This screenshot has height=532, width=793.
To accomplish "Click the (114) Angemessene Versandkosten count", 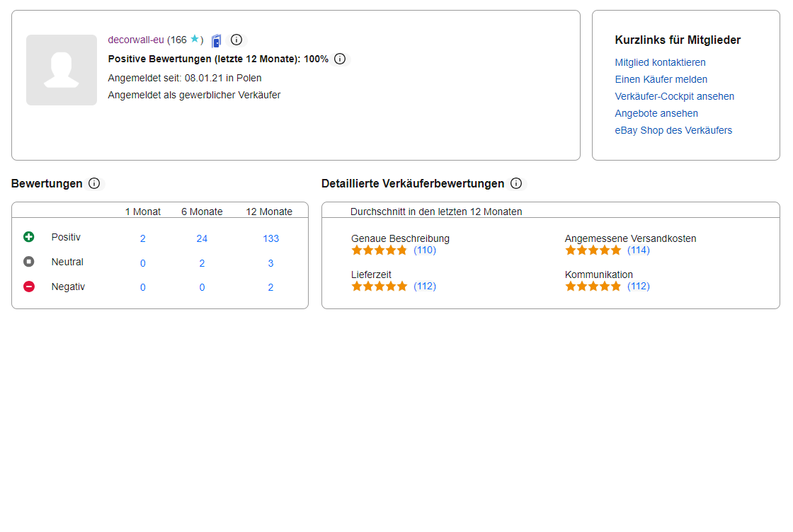I will point(639,250).
